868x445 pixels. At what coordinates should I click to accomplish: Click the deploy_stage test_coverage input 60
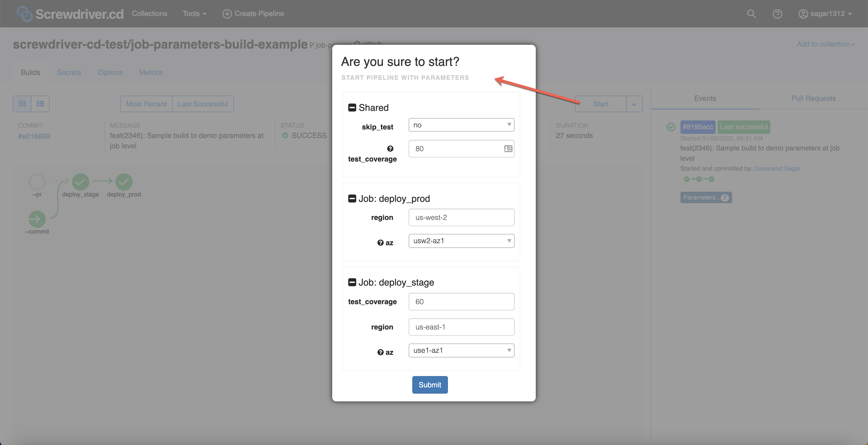pyautogui.click(x=461, y=302)
